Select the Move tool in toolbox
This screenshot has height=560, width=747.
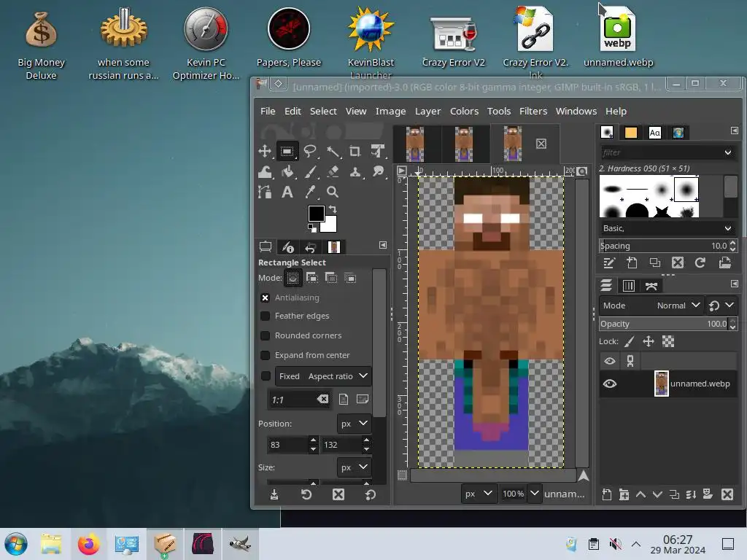tap(265, 152)
